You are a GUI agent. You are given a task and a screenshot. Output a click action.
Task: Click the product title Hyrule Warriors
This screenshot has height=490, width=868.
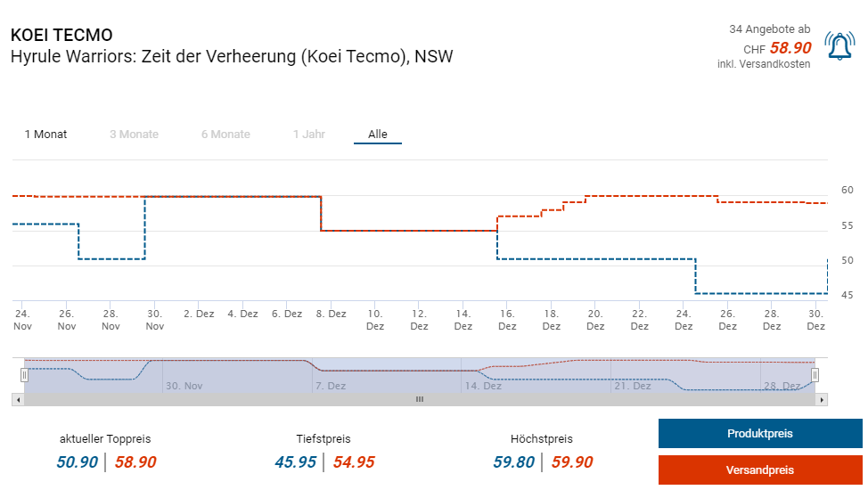click(x=232, y=57)
